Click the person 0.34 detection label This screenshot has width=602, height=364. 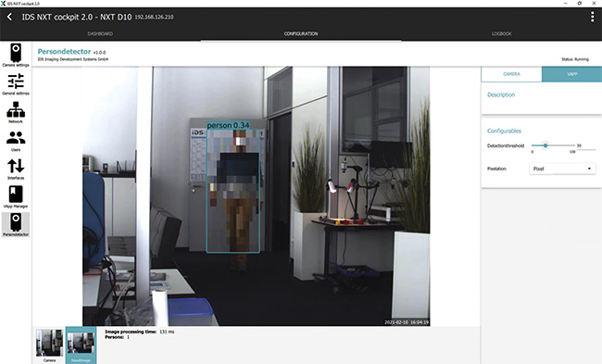point(228,125)
